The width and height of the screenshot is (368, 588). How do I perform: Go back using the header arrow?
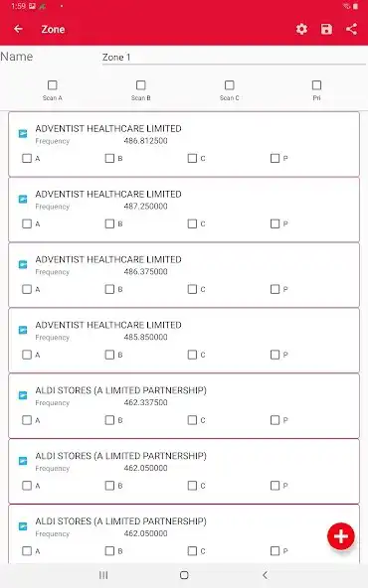tap(18, 29)
